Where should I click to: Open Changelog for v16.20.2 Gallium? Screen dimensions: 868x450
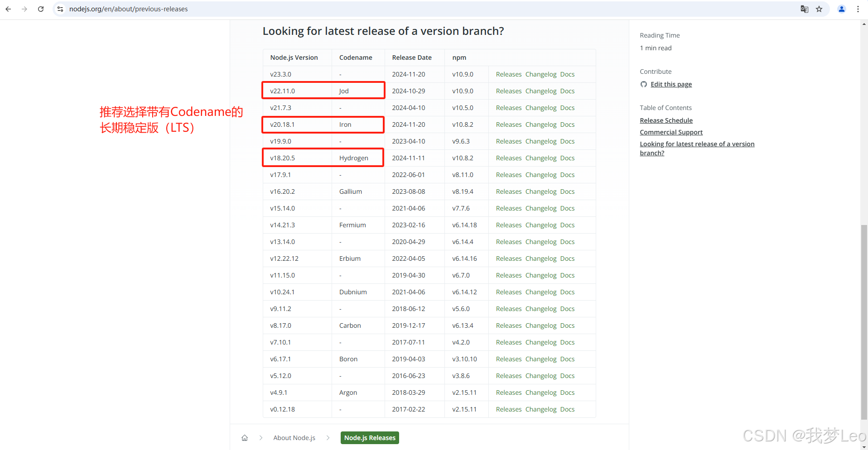(x=541, y=191)
